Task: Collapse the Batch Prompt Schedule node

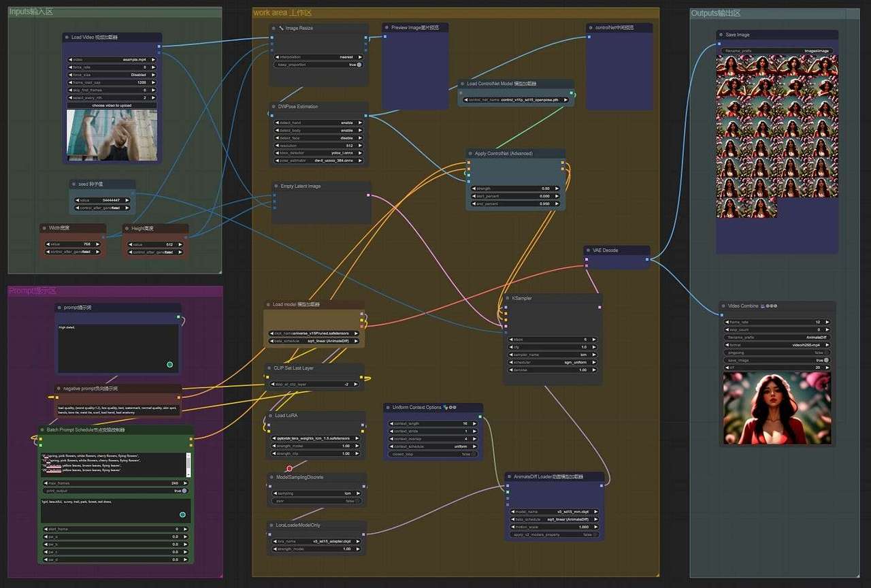Action: [x=42, y=430]
